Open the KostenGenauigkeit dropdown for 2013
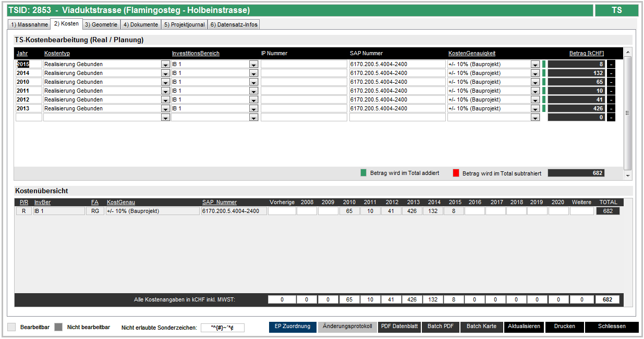The width and height of the screenshot is (644, 339). tap(535, 109)
